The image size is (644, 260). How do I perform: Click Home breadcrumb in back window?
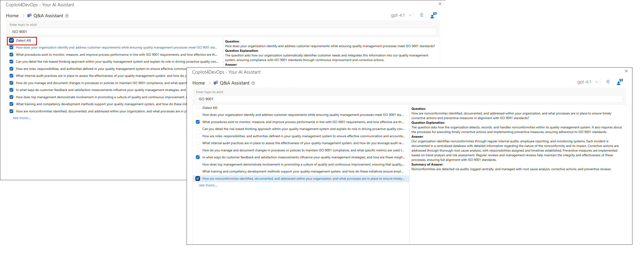(12, 16)
